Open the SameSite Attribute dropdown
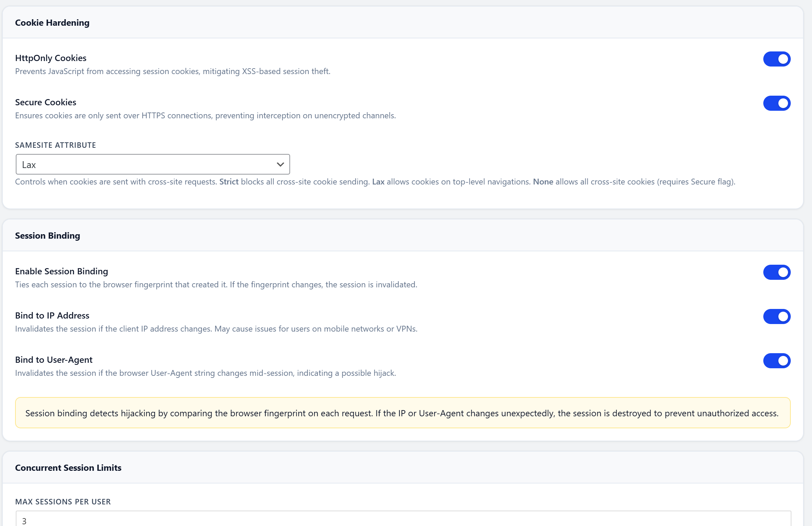Screen dimensions: 812x526 click(x=153, y=164)
